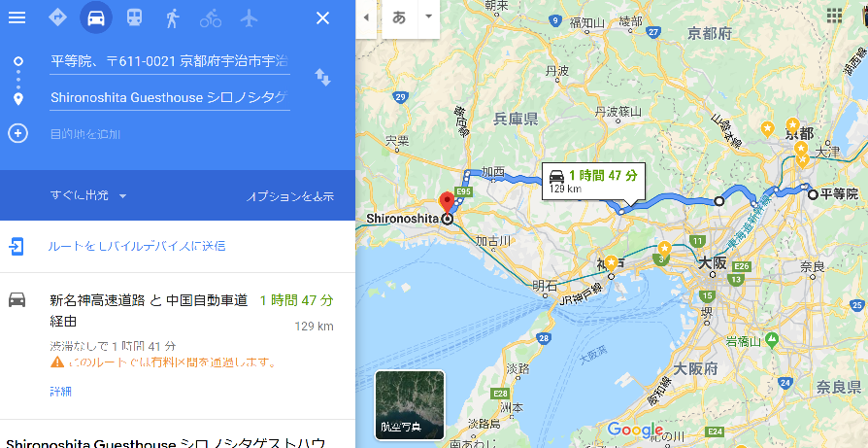
Task: Swap the origin and destination points
Action: click(x=322, y=78)
